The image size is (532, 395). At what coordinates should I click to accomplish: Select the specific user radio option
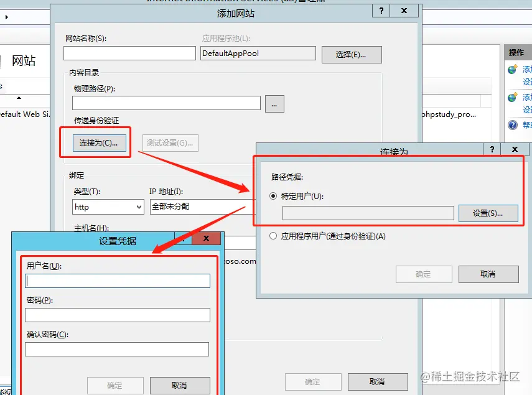click(273, 196)
